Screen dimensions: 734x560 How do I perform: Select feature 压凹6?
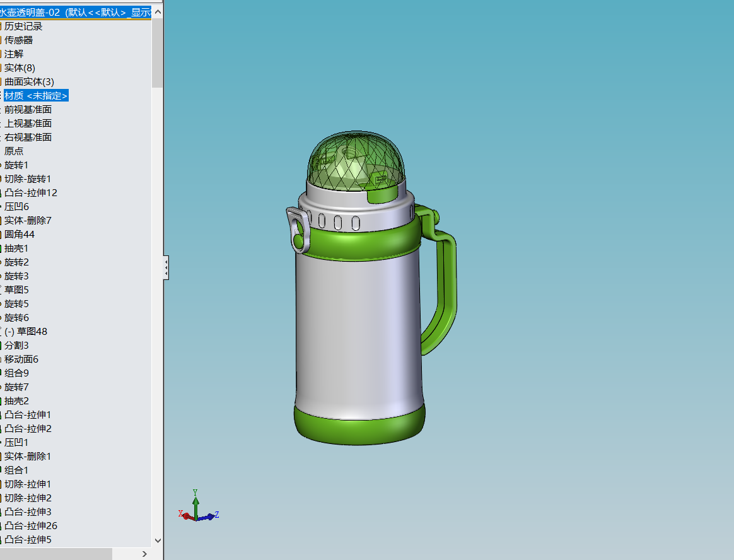click(x=16, y=206)
